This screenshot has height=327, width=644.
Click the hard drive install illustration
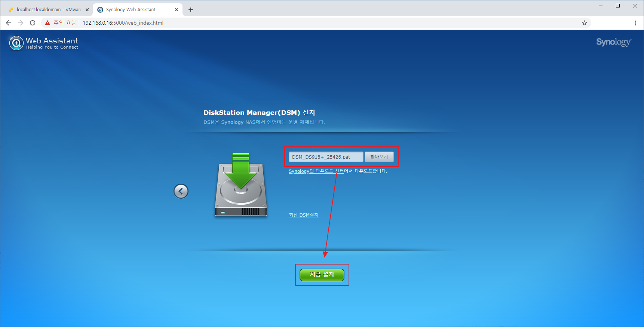pos(241,185)
